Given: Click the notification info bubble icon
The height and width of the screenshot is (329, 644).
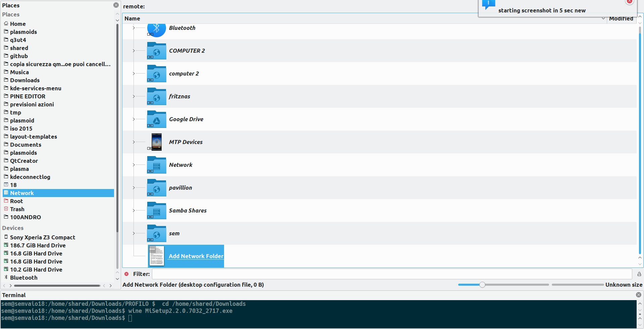Looking at the screenshot, I should point(488,4).
